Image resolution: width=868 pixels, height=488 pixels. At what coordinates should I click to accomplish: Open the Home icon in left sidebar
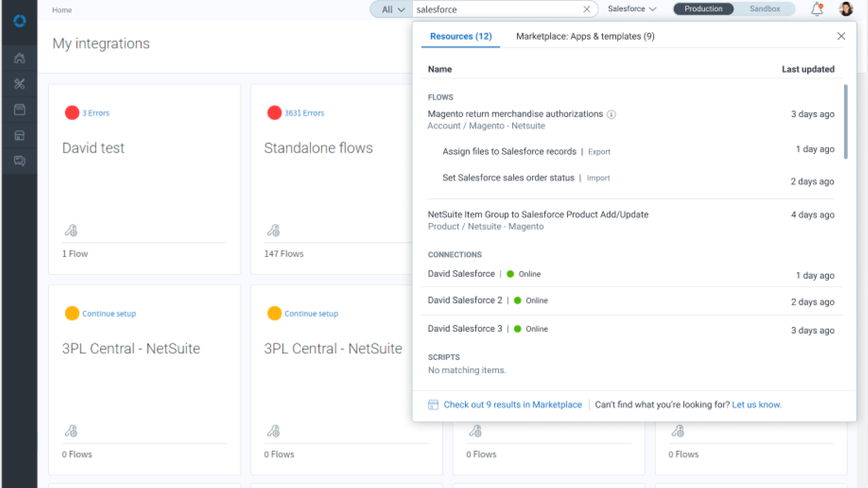pos(20,58)
